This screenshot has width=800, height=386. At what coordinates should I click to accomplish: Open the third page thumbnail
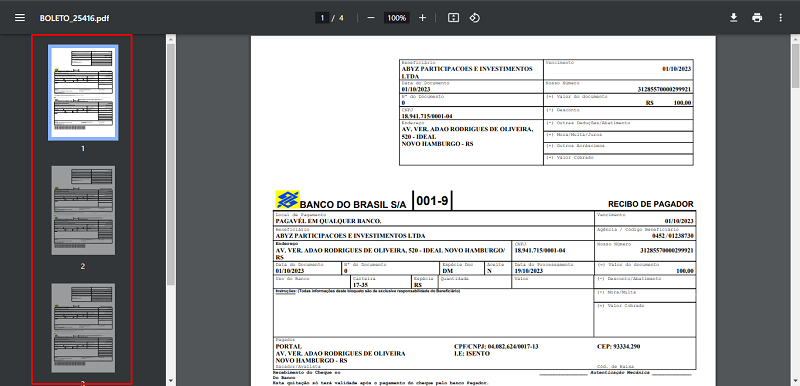(x=83, y=328)
